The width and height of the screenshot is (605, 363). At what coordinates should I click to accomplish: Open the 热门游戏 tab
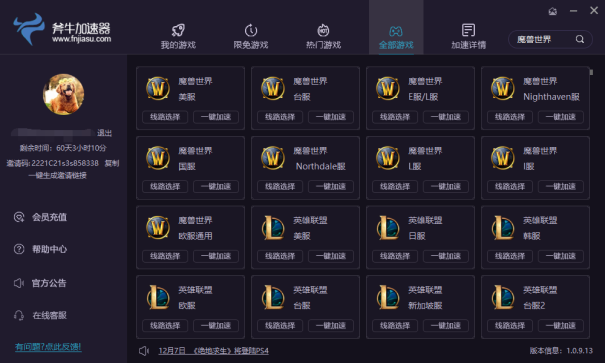pos(323,36)
